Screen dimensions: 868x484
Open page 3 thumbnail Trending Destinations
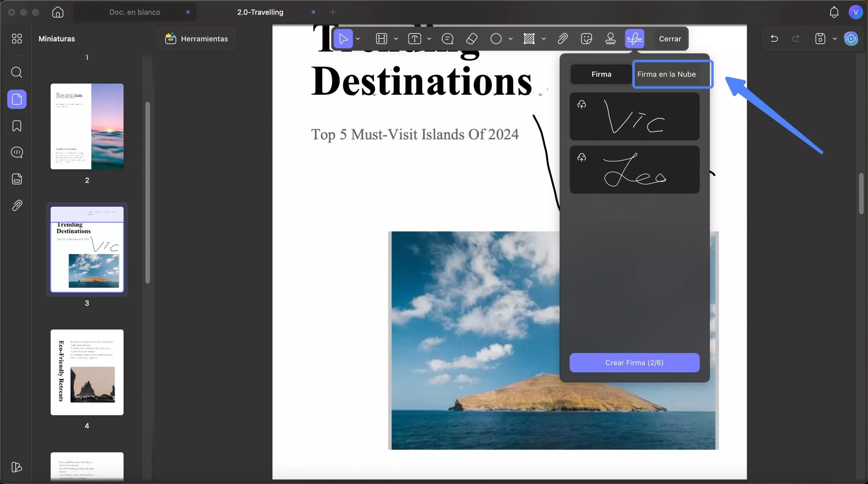coord(87,249)
